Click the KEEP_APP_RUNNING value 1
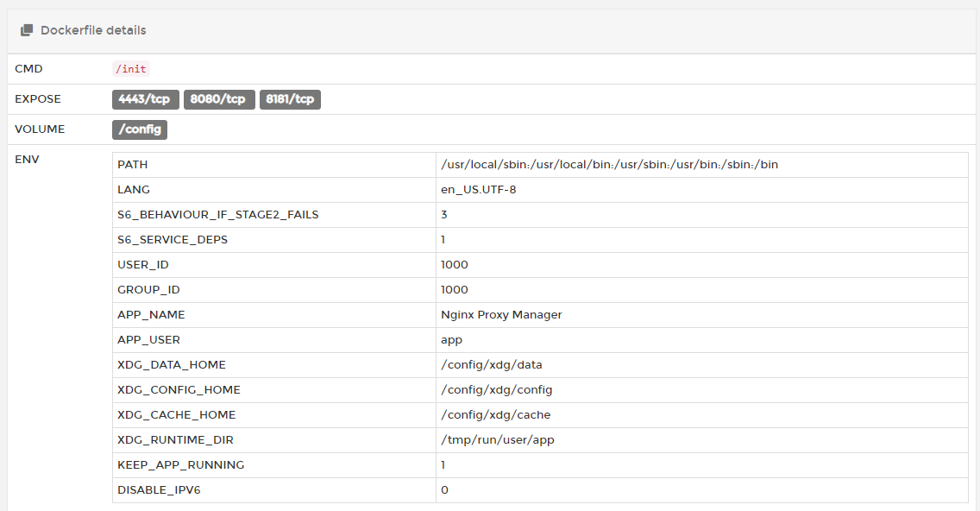Screen dimensions: 980x511 (443, 464)
